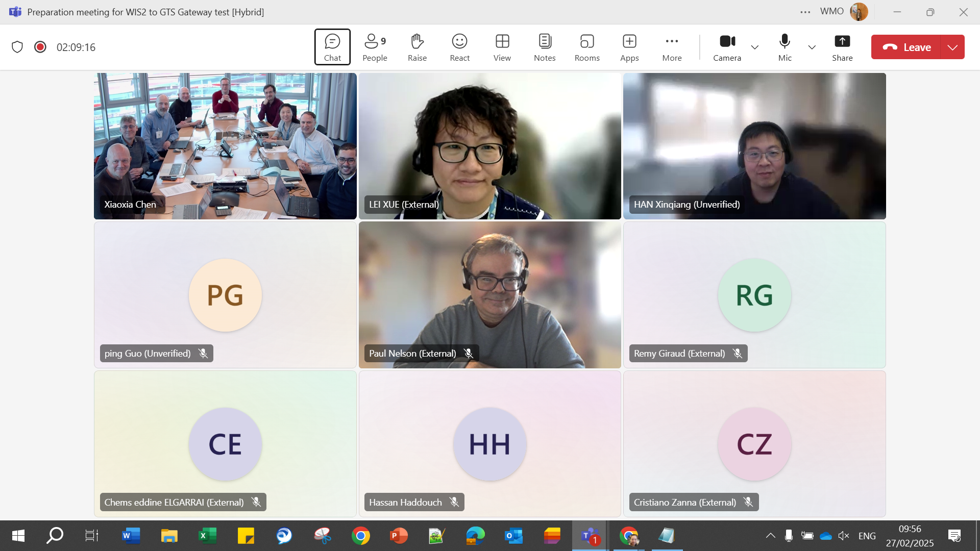Expand the Leave options chevron

952,47
